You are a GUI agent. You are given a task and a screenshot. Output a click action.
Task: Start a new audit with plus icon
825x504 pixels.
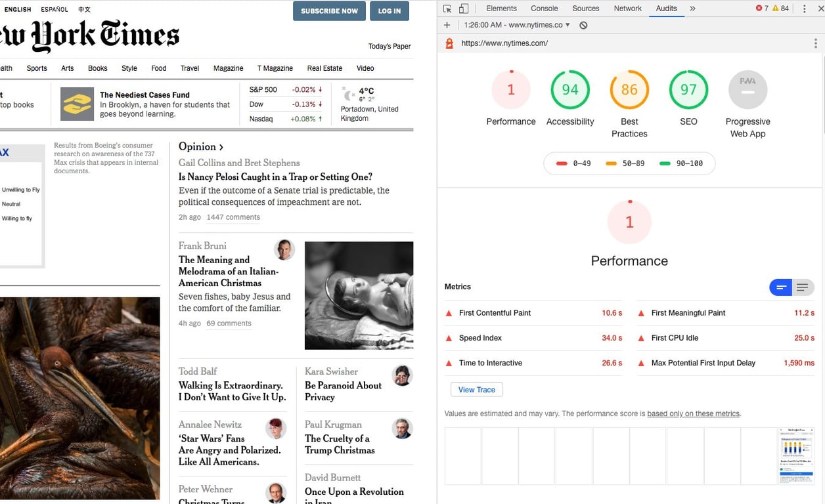tap(447, 25)
